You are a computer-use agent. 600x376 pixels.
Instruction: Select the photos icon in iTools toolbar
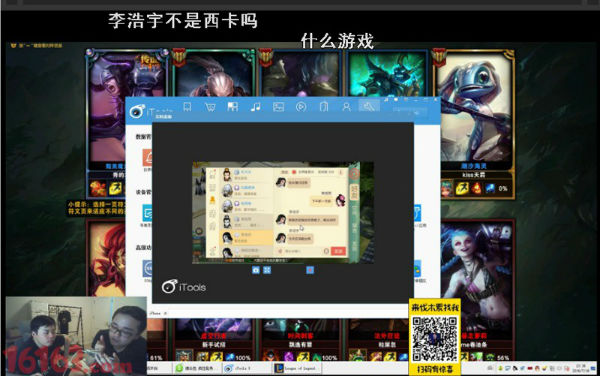(278, 107)
